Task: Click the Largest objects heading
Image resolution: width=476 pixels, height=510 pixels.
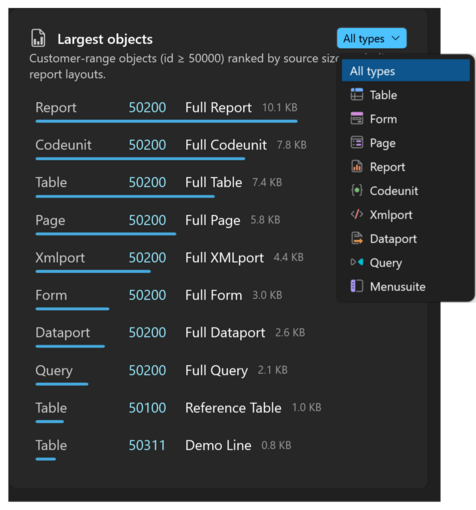Action: coord(105,39)
